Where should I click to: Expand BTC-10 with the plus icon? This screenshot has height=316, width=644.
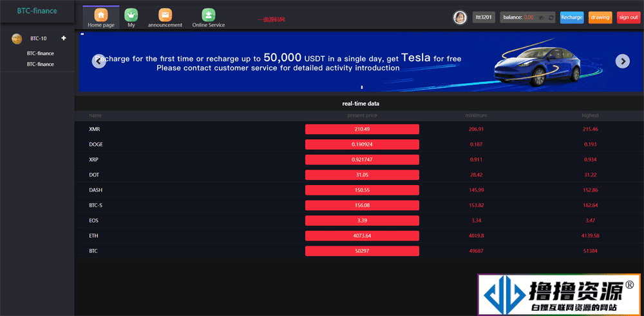(x=64, y=38)
